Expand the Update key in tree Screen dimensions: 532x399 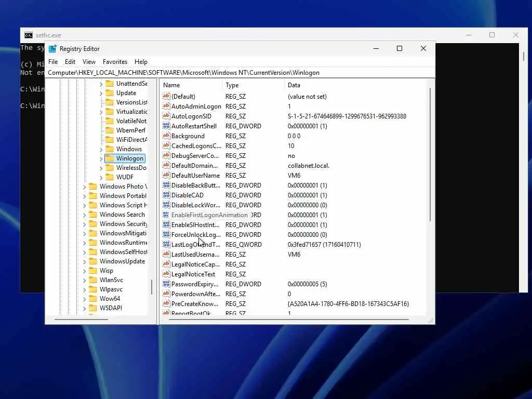101,94
